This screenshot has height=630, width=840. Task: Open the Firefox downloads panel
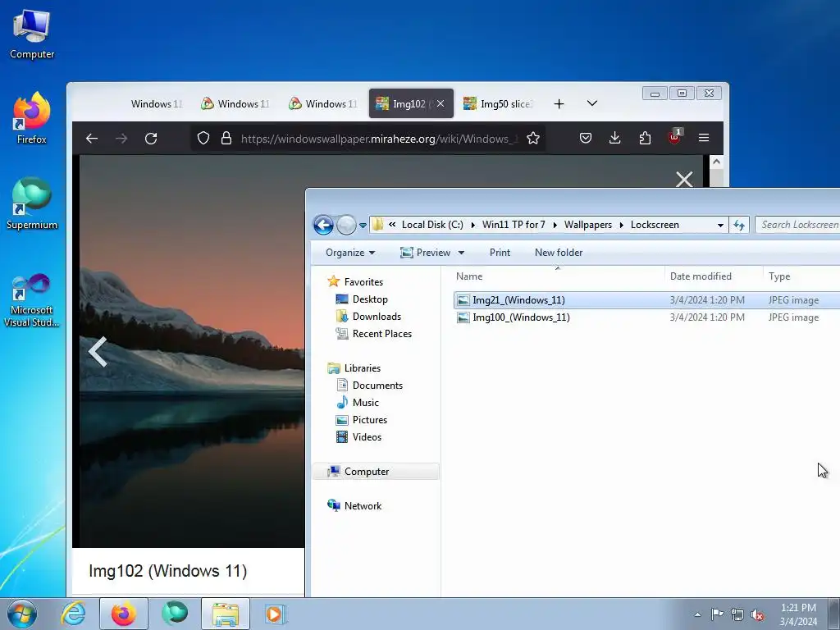coord(615,138)
